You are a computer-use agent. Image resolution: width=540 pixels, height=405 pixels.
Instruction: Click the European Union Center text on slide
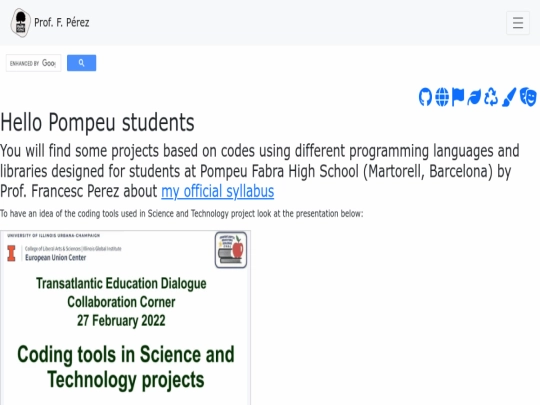tap(55, 258)
